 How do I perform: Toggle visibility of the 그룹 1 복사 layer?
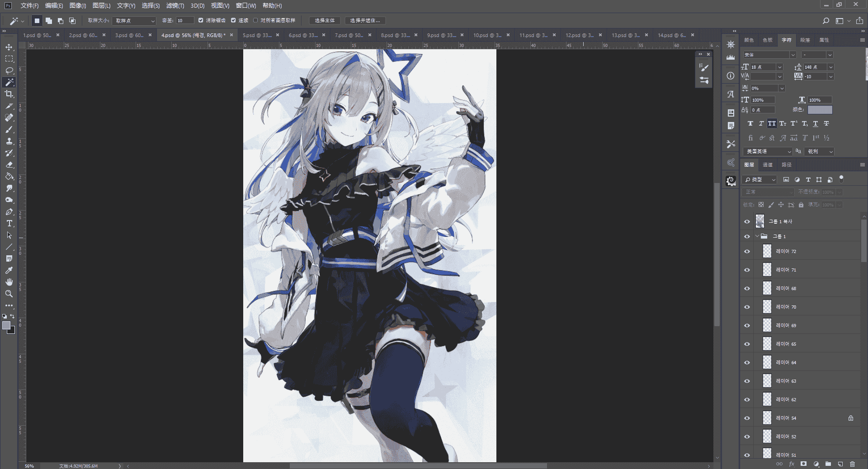click(x=747, y=221)
